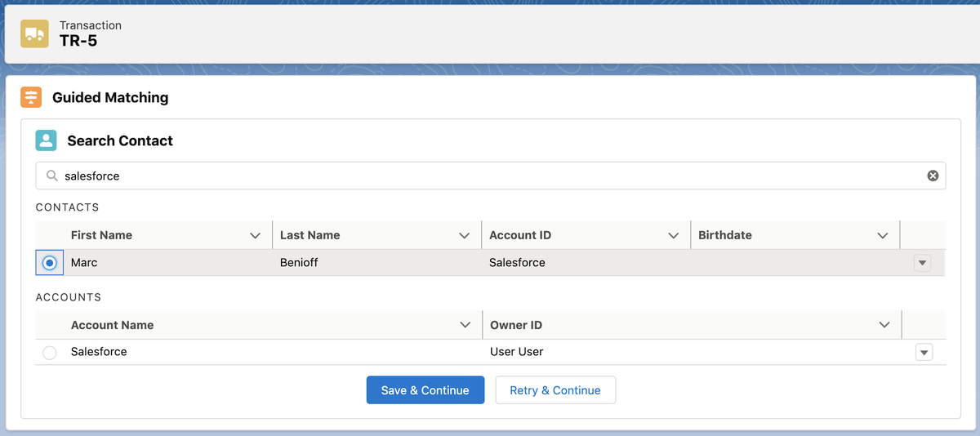The width and height of the screenshot is (980, 436).
Task: Click the Transaction truck icon
Action: pyautogui.click(x=34, y=33)
